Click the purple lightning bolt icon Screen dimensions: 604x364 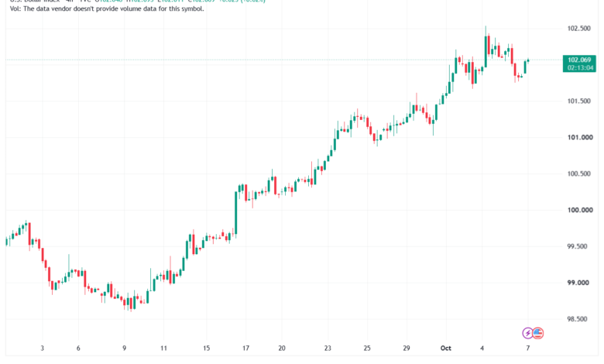tap(527, 333)
